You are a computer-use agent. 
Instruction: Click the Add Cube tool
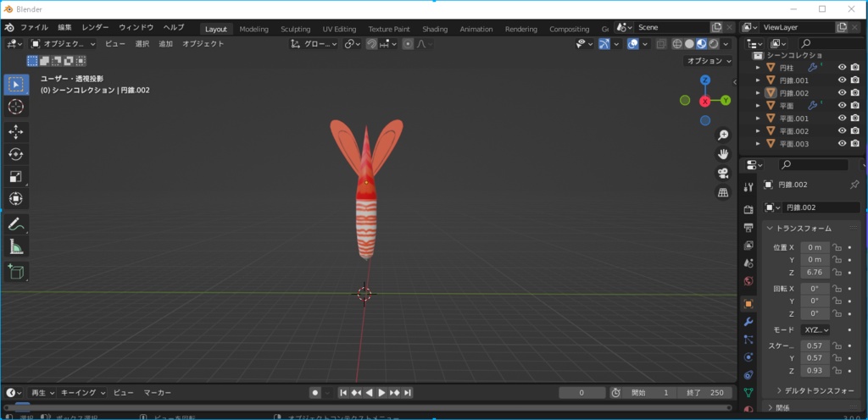(x=16, y=272)
